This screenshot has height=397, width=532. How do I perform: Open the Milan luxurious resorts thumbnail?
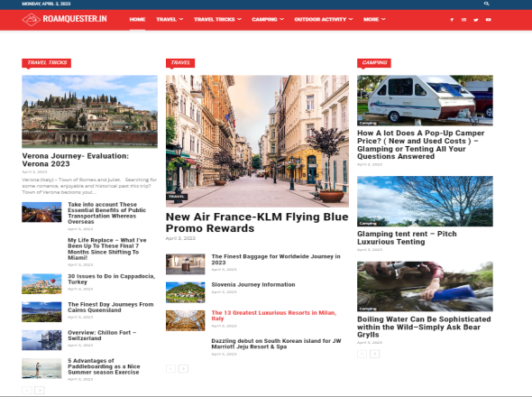pyautogui.click(x=185, y=320)
